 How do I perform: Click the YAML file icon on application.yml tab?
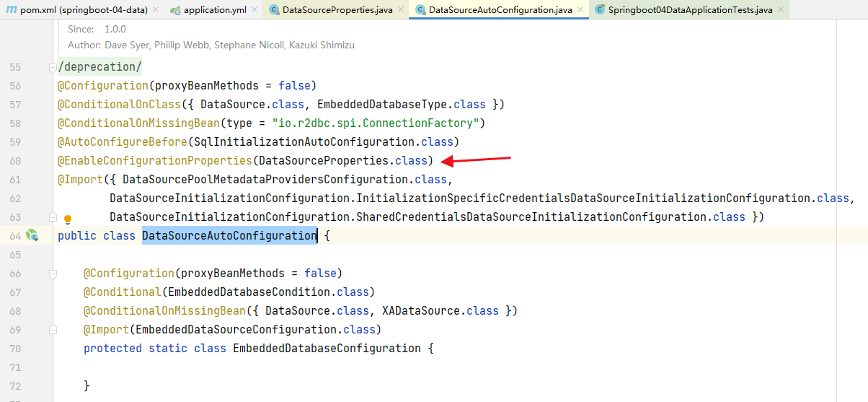tap(175, 10)
